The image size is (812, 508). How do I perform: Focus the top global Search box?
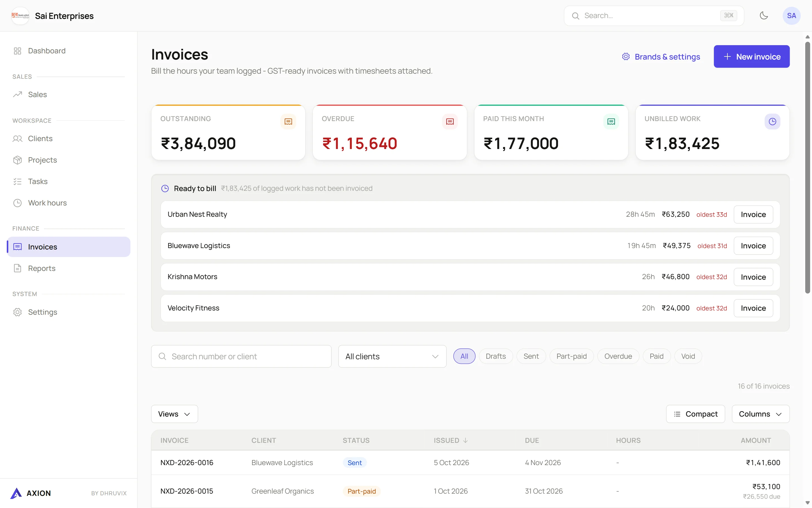(654, 16)
